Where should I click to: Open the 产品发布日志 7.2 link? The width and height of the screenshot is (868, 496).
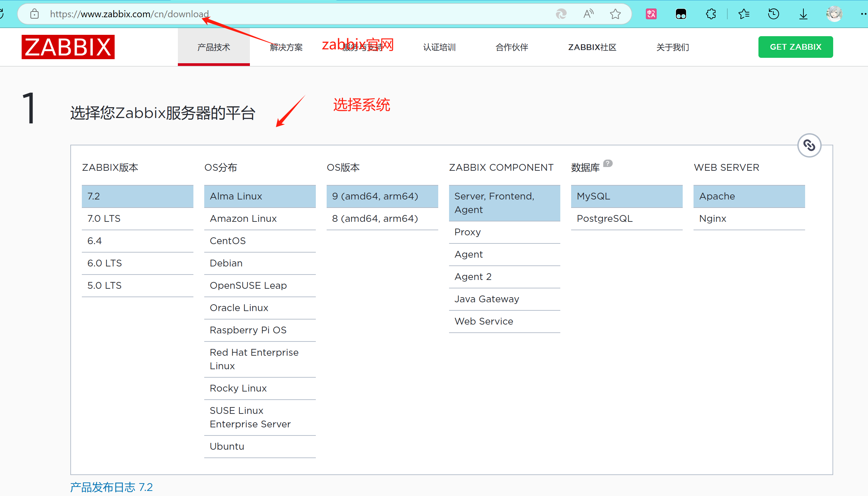click(x=111, y=487)
